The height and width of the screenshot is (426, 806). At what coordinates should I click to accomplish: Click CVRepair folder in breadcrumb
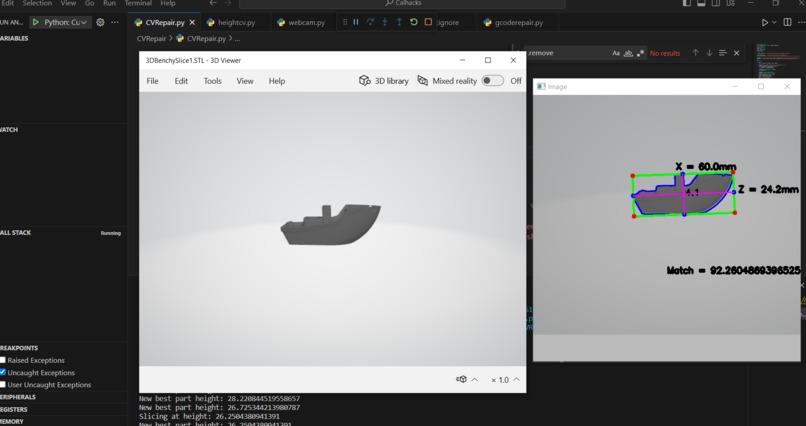pos(151,39)
